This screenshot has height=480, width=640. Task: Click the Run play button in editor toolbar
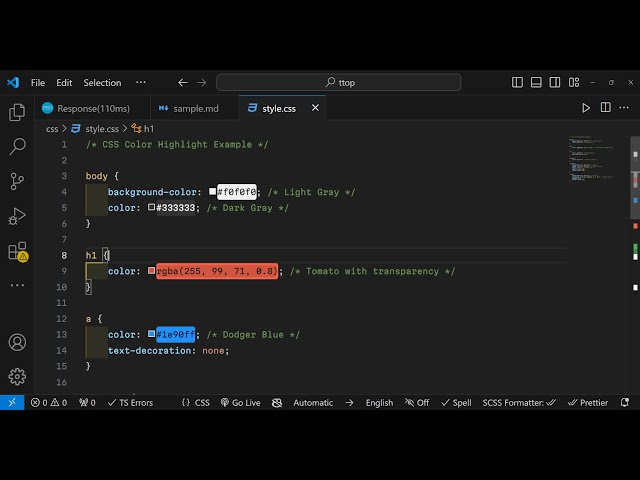tap(586, 108)
